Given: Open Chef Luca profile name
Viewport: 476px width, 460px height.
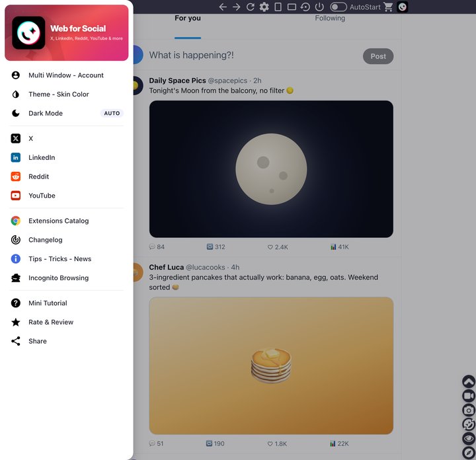Looking at the screenshot, I should [167, 267].
